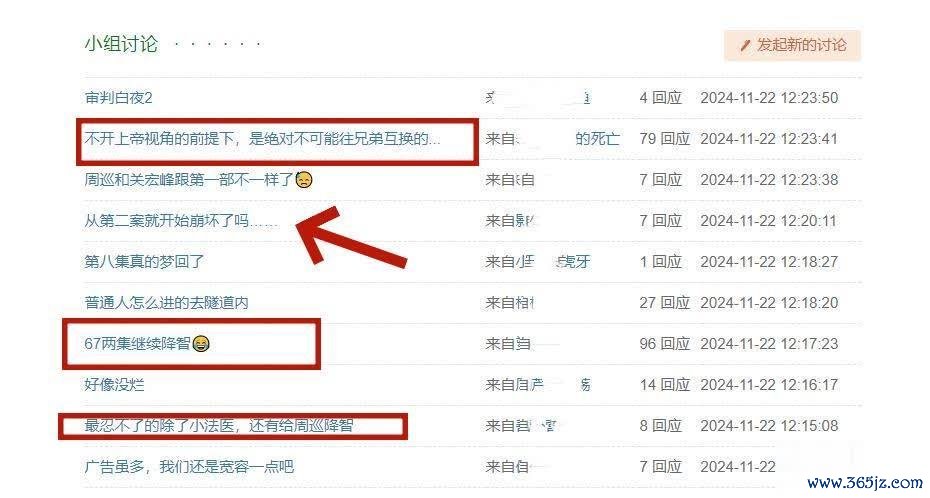Click the laughing emoji after 67两集继续降智
The height and width of the screenshot is (498, 930).
tap(201, 343)
